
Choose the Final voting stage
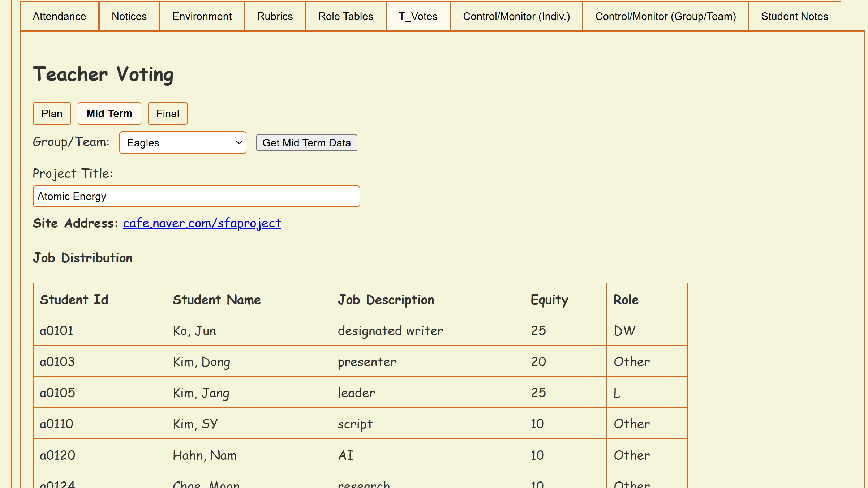168,114
